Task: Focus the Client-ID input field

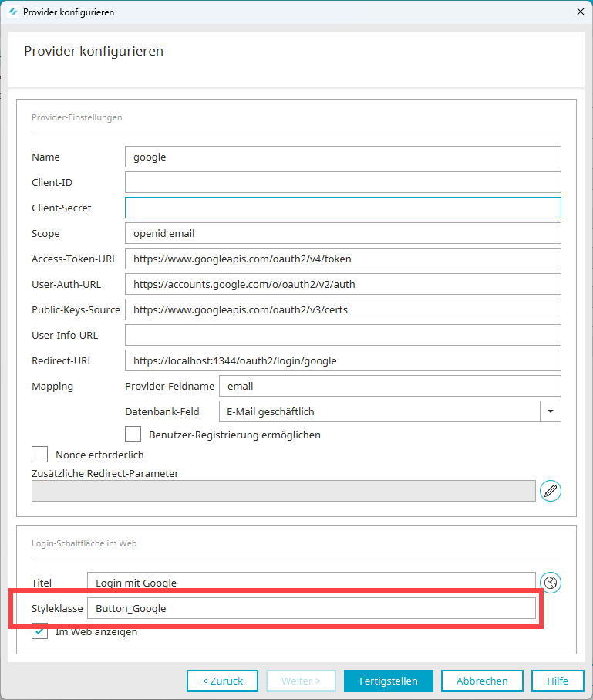Action: pos(342,182)
